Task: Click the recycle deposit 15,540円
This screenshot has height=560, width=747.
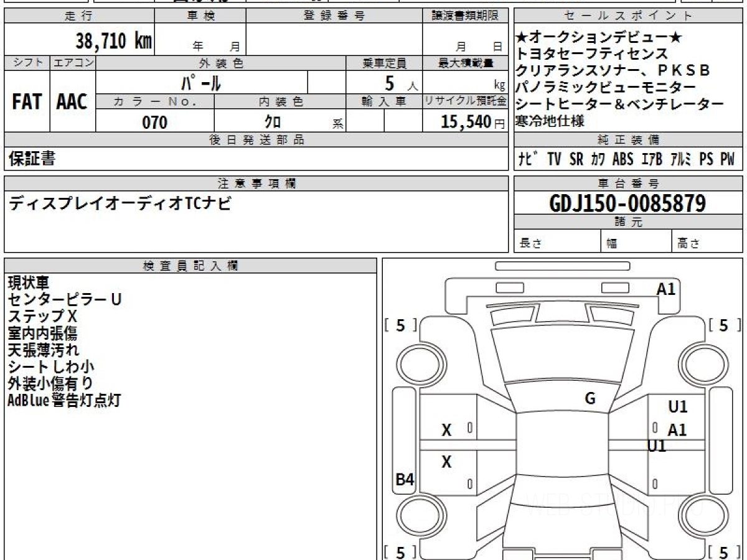Action: [473, 122]
